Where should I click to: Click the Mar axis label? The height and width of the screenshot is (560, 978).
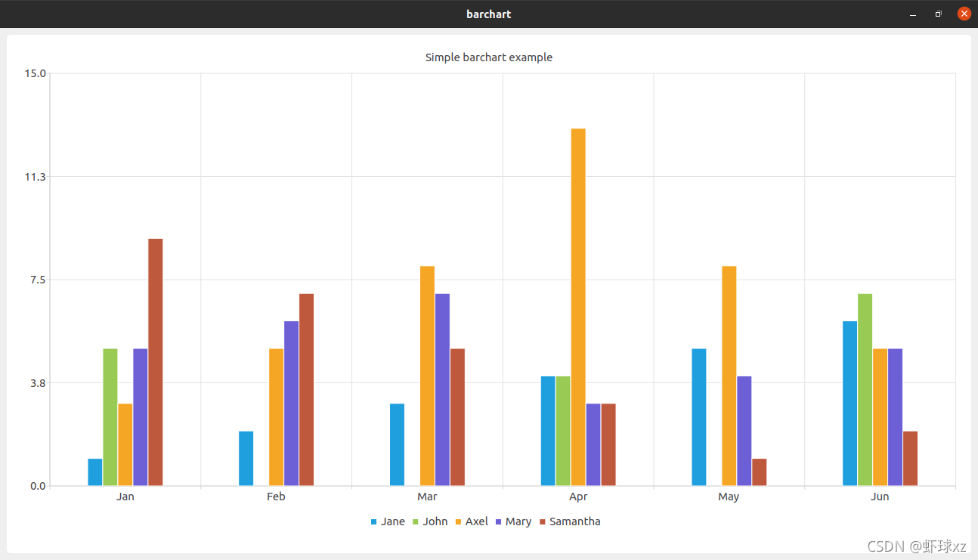point(427,497)
